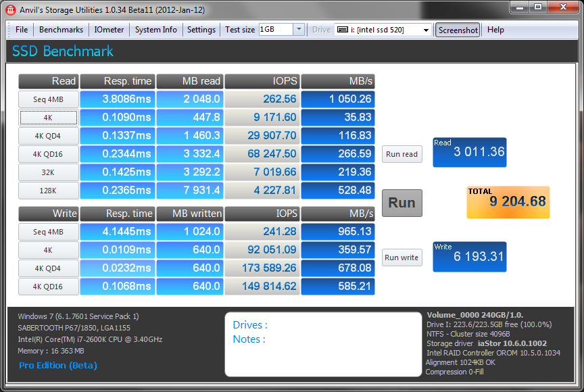Click the Compression 0-Fill text
Image resolution: width=584 pixels, height=392 pixels.
coord(454,372)
